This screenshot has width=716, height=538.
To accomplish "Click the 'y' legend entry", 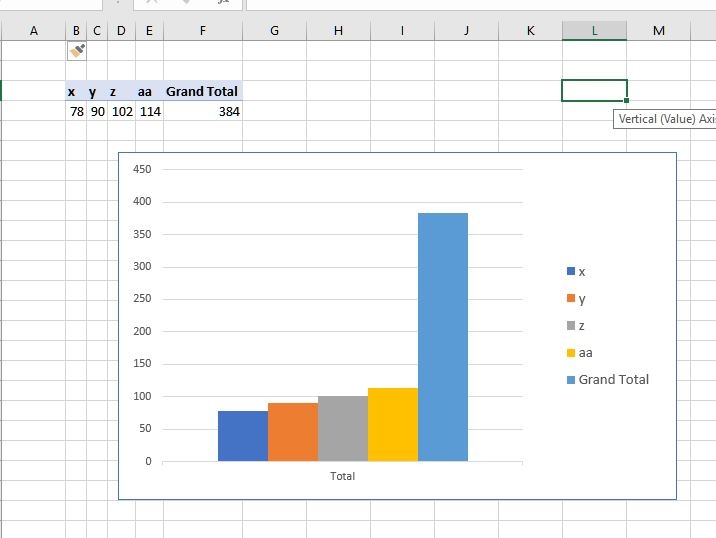I will (x=576, y=299).
